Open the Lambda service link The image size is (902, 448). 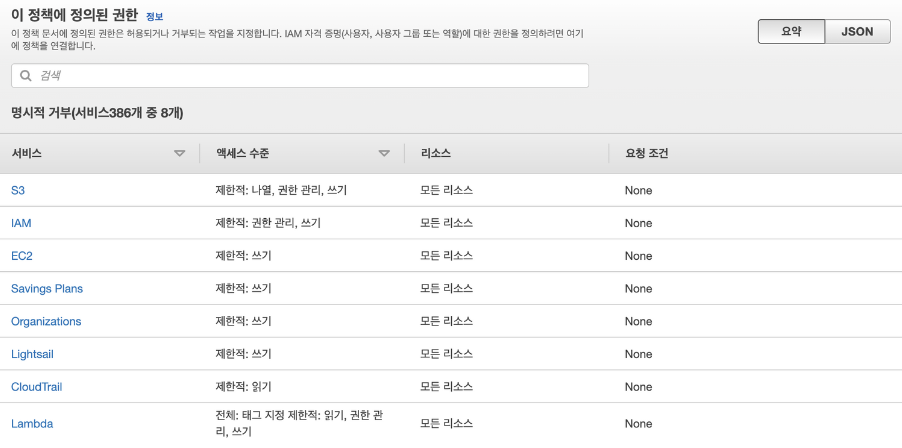coord(32,424)
